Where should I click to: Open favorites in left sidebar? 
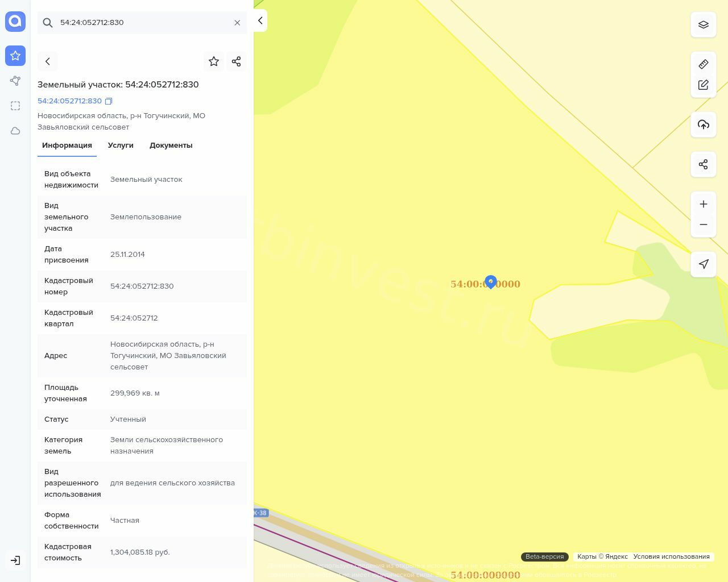[x=15, y=56]
